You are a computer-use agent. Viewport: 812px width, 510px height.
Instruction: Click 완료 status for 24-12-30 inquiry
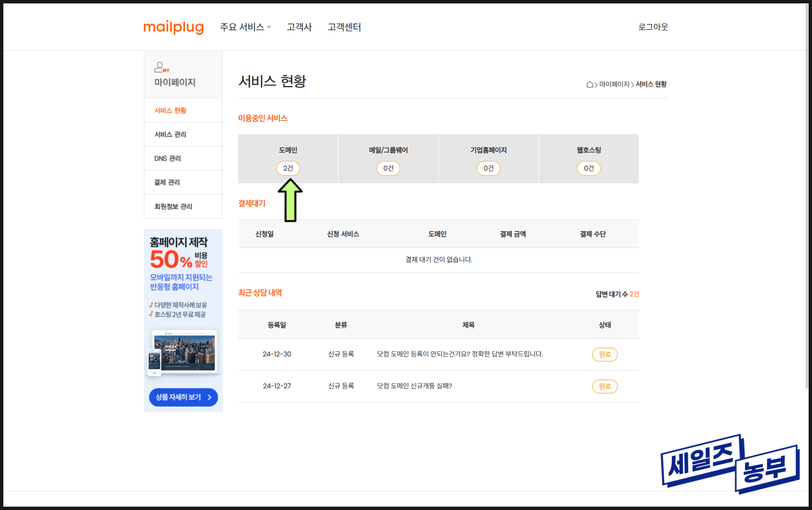604,354
